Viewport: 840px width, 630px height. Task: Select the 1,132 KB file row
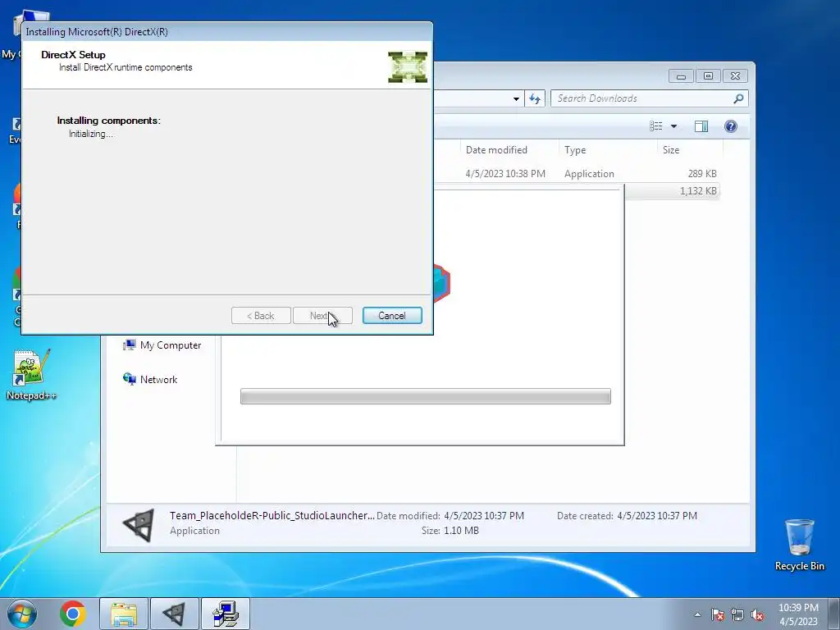[x=671, y=190]
